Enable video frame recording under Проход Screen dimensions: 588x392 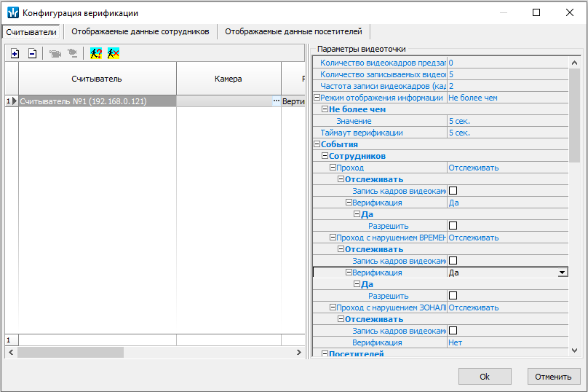[x=453, y=191]
